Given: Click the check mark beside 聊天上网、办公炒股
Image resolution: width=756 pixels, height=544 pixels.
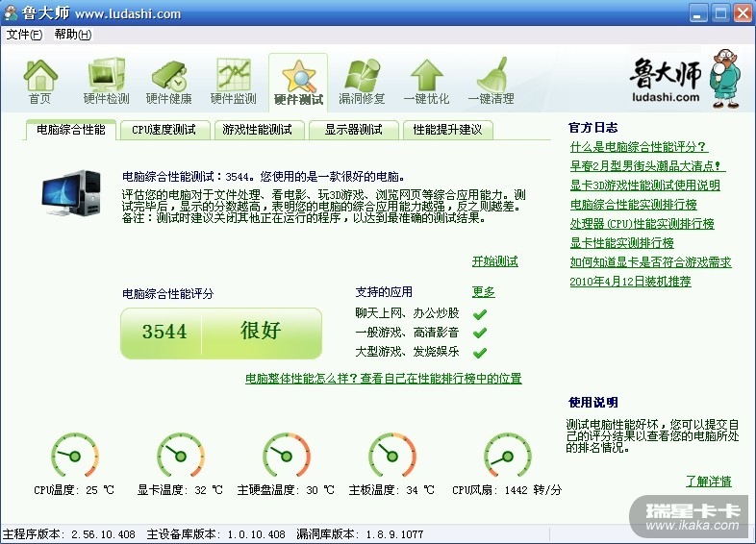Looking at the screenshot, I should [480, 314].
